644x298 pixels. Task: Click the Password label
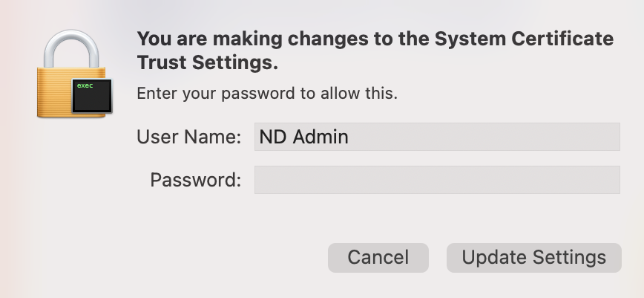[195, 180]
